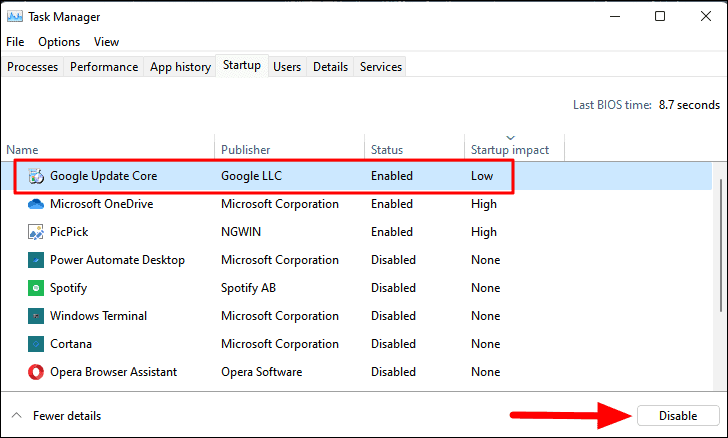
Task: Click the Low startup impact value
Action: tap(482, 176)
